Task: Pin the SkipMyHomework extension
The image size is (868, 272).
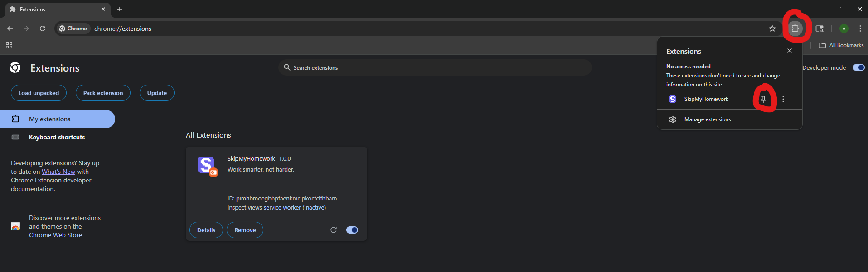Action: (x=763, y=99)
